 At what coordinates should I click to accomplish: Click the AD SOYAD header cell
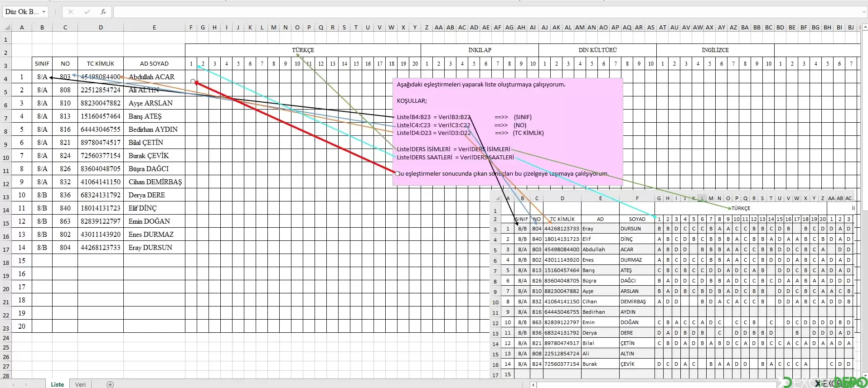pos(154,64)
